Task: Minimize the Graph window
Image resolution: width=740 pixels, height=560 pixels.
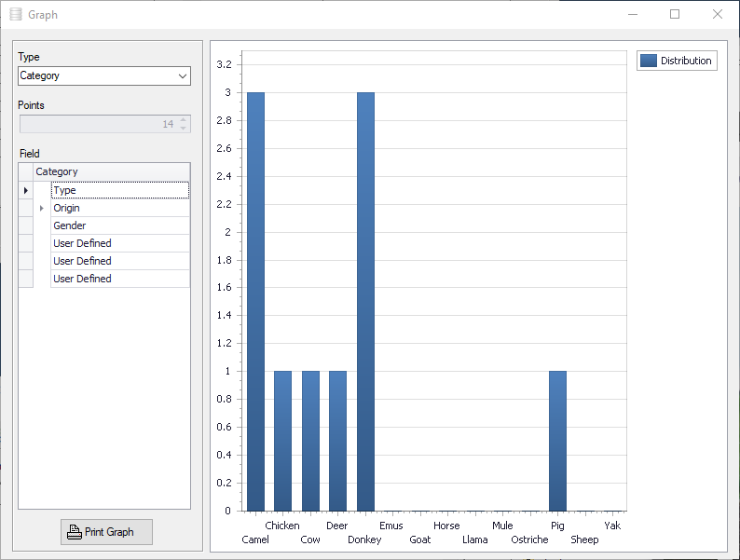Action: coord(633,15)
